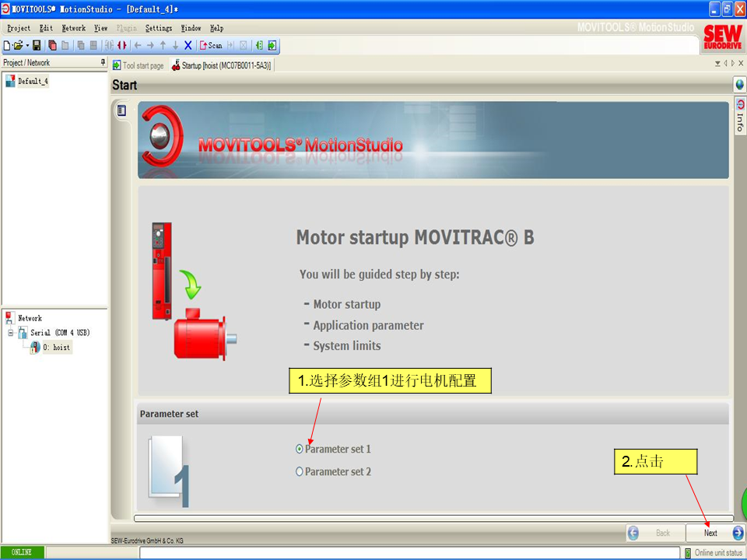Image resolution: width=747 pixels, height=560 pixels.
Task: Click the navigation pane icon under Start
Action: pyautogui.click(x=121, y=110)
